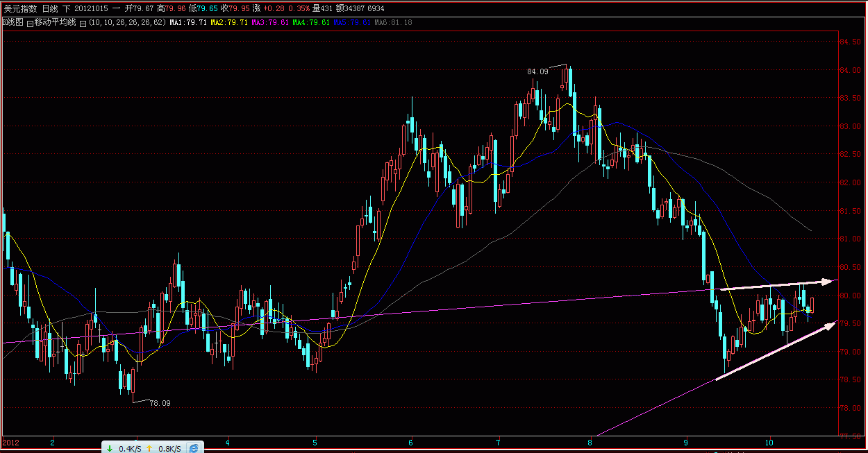Screen dimensions: 868x453
Task: Click month 10 on the time axis
Action: [x=769, y=442]
